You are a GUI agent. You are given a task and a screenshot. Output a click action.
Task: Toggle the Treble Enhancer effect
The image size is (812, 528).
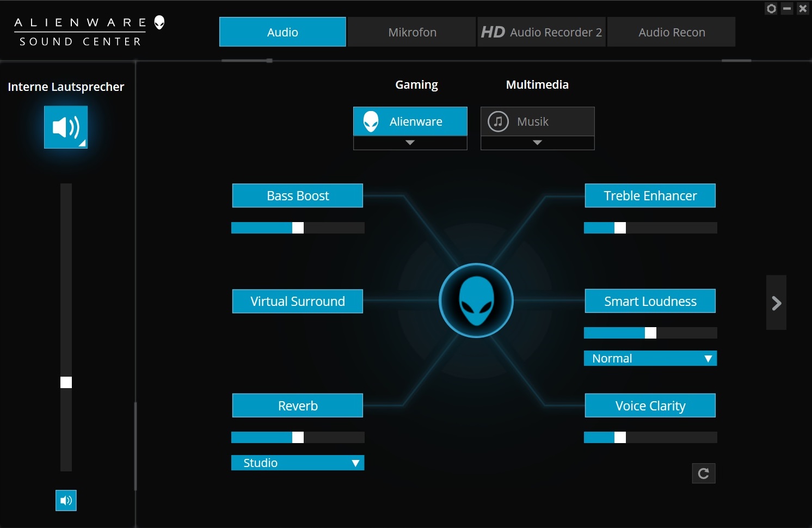click(650, 195)
